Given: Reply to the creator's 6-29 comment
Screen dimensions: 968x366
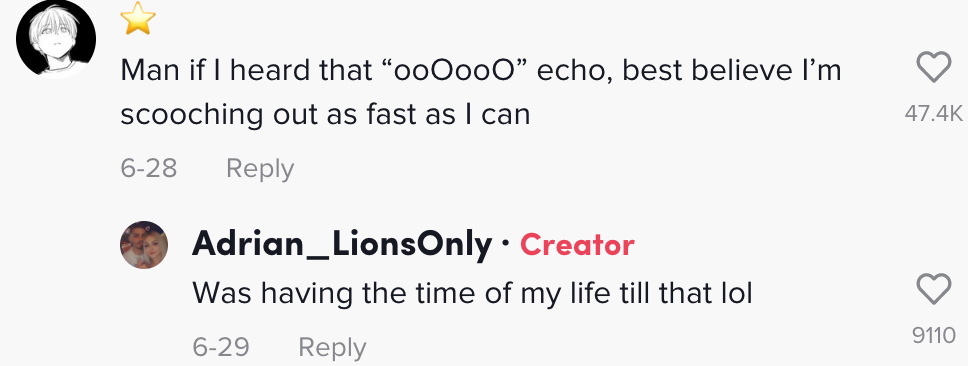Looking at the screenshot, I should (332, 347).
